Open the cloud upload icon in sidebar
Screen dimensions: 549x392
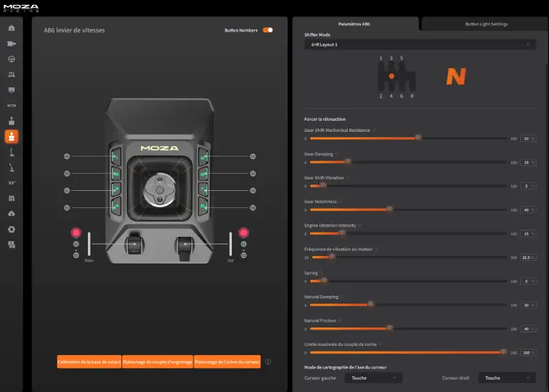click(x=12, y=214)
